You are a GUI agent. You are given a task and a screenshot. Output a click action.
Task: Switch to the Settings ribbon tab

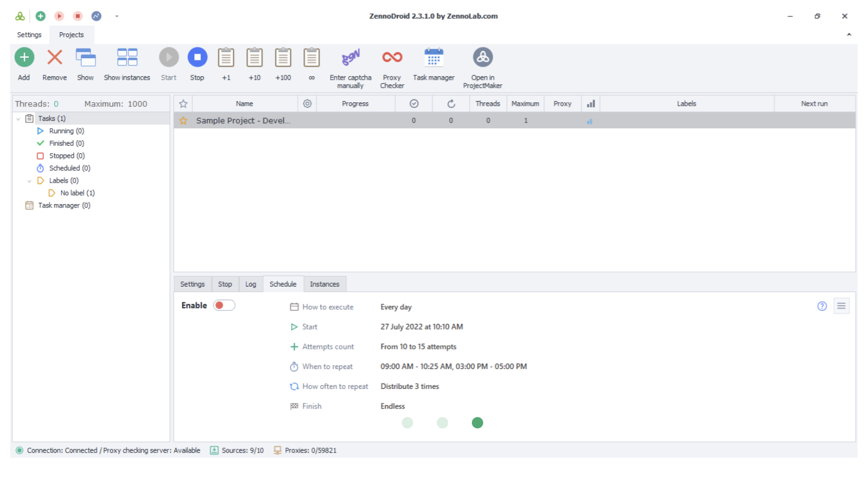tap(29, 35)
